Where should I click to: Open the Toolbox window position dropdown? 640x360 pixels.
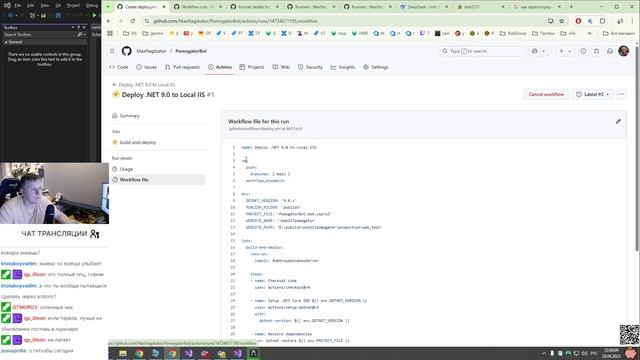(x=73, y=27)
